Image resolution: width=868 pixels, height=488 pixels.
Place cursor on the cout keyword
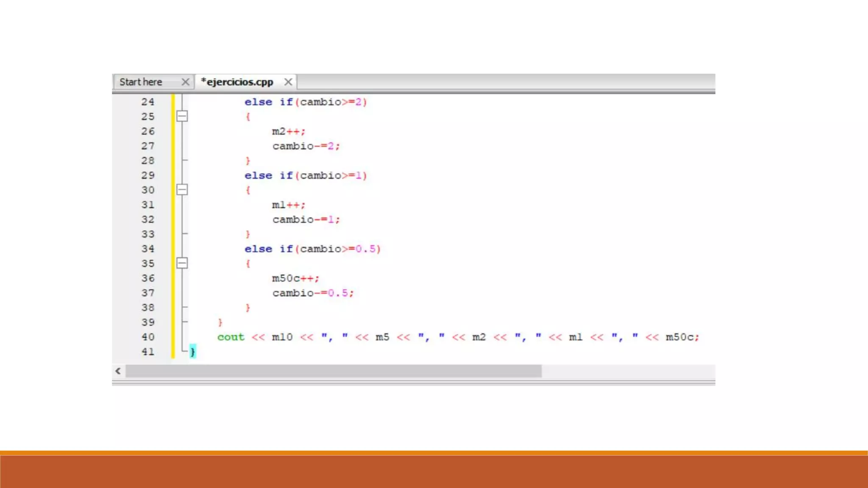tap(231, 337)
